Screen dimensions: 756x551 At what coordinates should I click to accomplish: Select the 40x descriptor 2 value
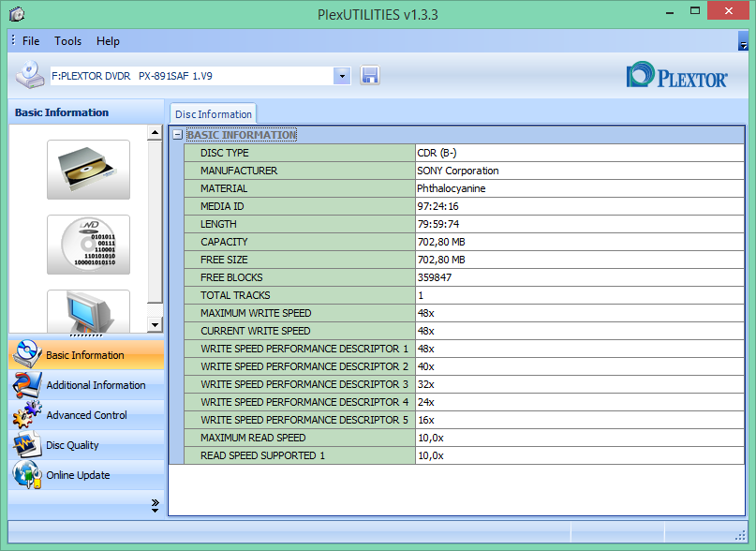pos(425,366)
